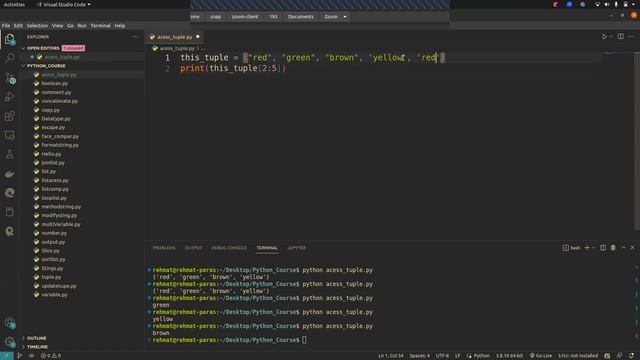The image size is (640, 360).
Task: Click the Go Live status bar button
Action: point(540,356)
